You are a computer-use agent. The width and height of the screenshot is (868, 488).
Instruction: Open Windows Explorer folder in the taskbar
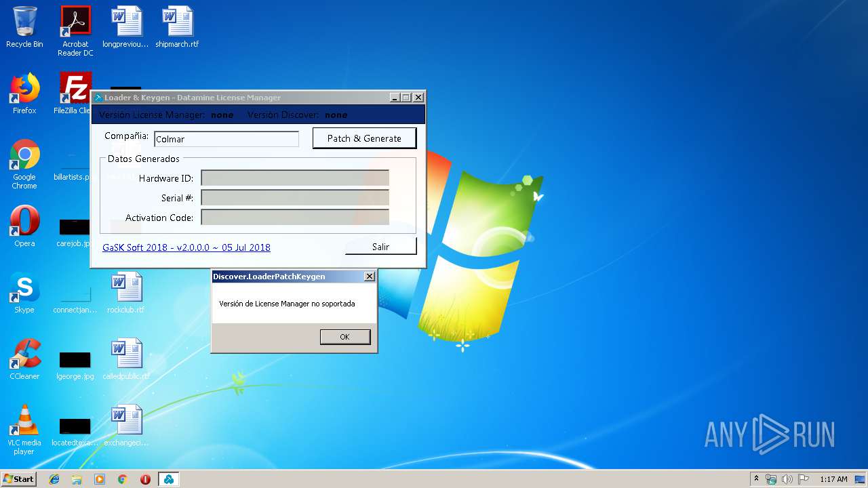tap(77, 479)
